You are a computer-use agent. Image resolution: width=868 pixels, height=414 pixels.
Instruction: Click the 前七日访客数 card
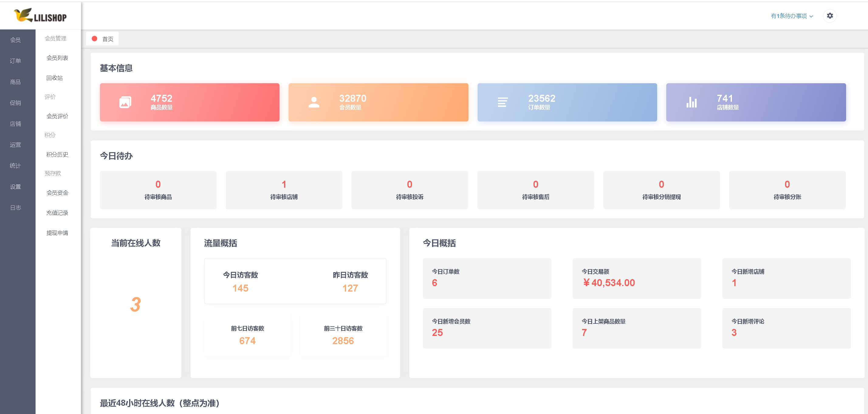point(248,335)
